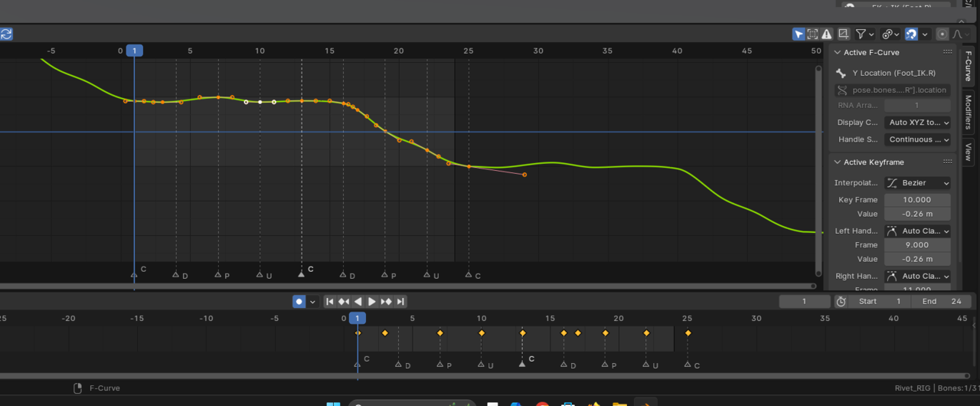Open the Right Handle type Auto Clamped dropdown
The height and width of the screenshot is (406, 980).
pos(917,276)
